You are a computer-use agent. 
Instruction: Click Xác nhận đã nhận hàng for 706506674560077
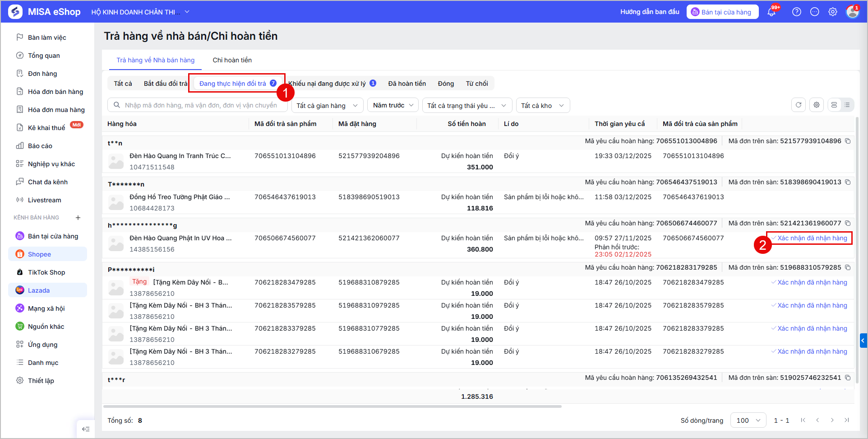[x=809, y=238]
